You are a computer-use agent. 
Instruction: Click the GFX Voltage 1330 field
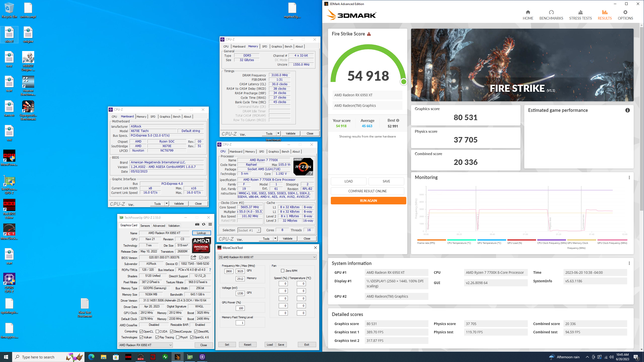(x=240, y=293)
